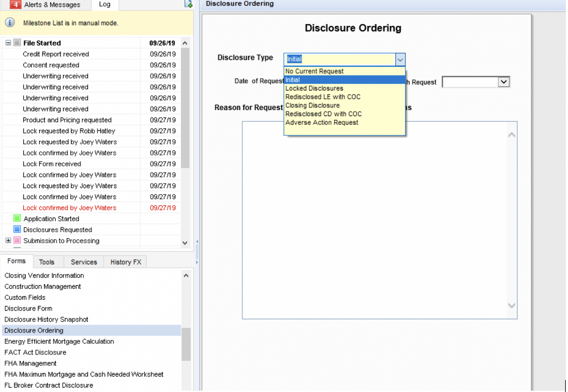Image resolution: width=568 pixels, height=392 pixels.
Task: Close the Disclosure Type dropdown with its arrow
Action: (x=400, y=60)
